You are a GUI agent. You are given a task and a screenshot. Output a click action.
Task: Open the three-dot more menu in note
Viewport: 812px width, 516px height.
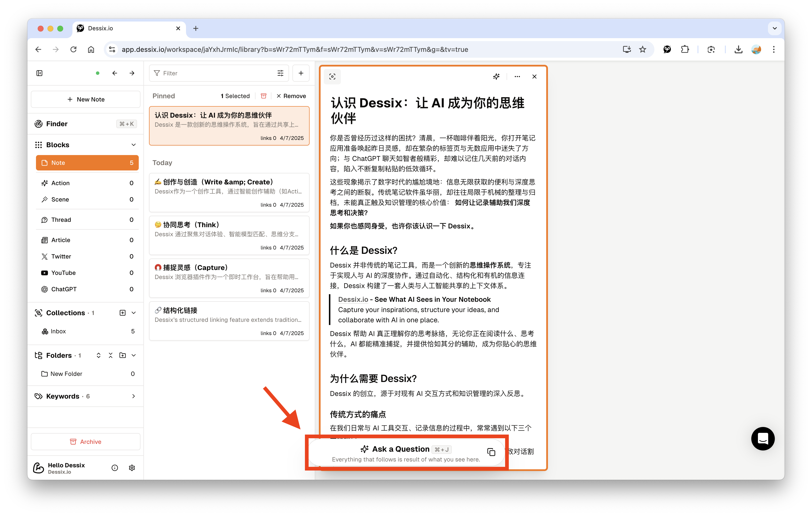point(517,77)
